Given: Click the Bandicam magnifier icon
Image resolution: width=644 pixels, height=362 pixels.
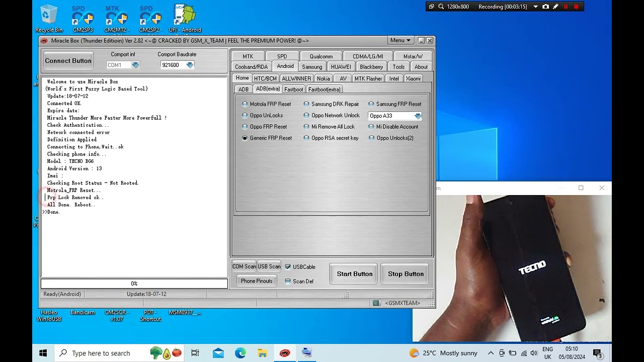Looking at the screenshot, I should coord(441,7).
